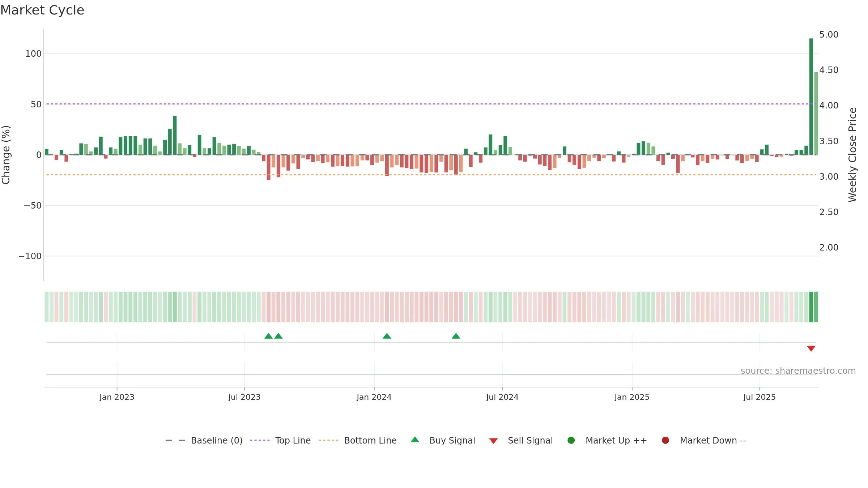
Task: Click the −50 tick on Change axis
Action: tap(33, 206)
